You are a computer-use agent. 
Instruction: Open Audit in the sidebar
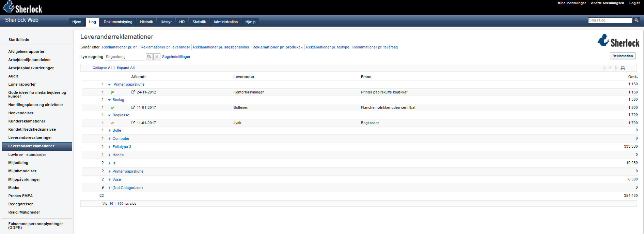click(x=13, y=76)
